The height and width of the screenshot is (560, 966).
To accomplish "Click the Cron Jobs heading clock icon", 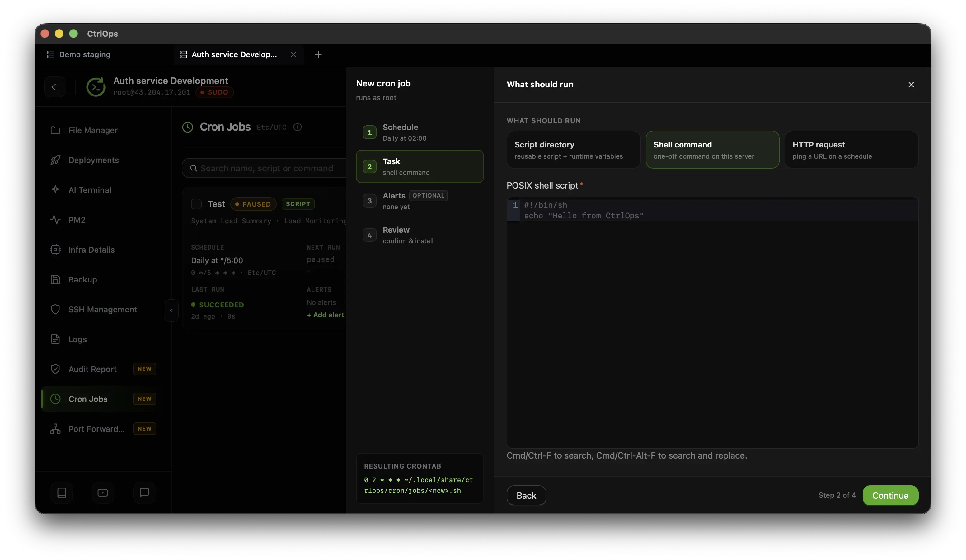I will 187,127.
